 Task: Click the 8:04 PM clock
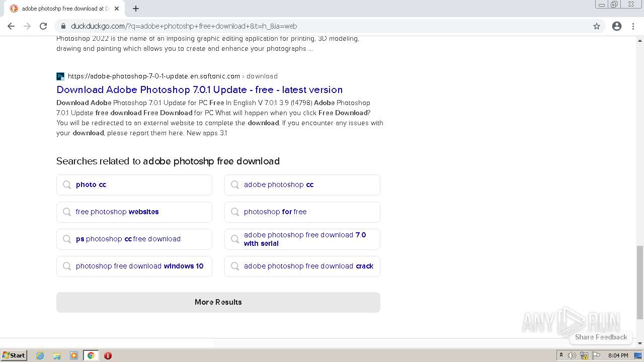pyautogui.click(x=618, y=355)
